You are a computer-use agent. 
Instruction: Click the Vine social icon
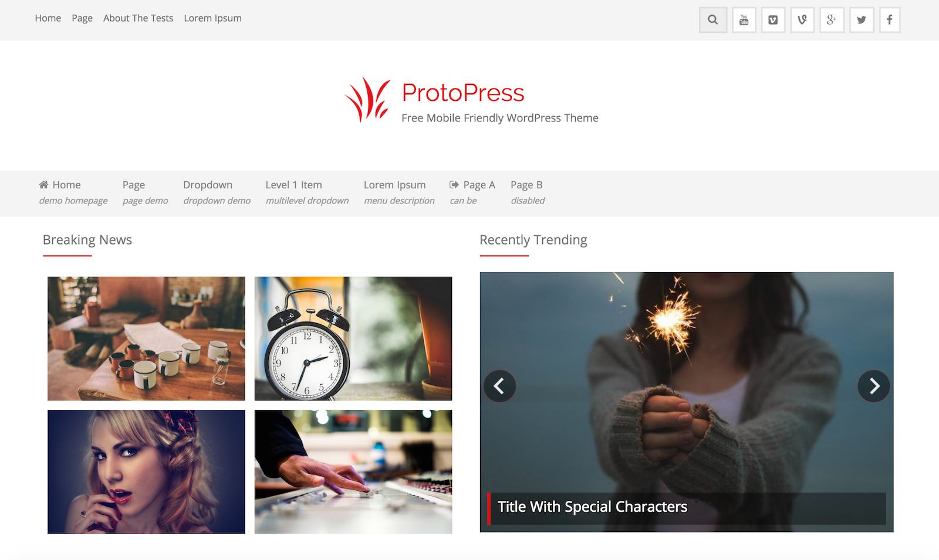(802, 20)
